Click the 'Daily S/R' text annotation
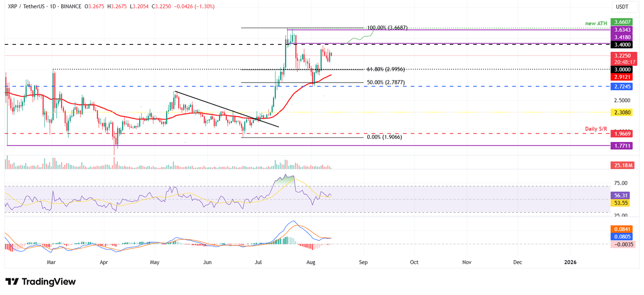 pyautogui.click(x=597, y=128)
